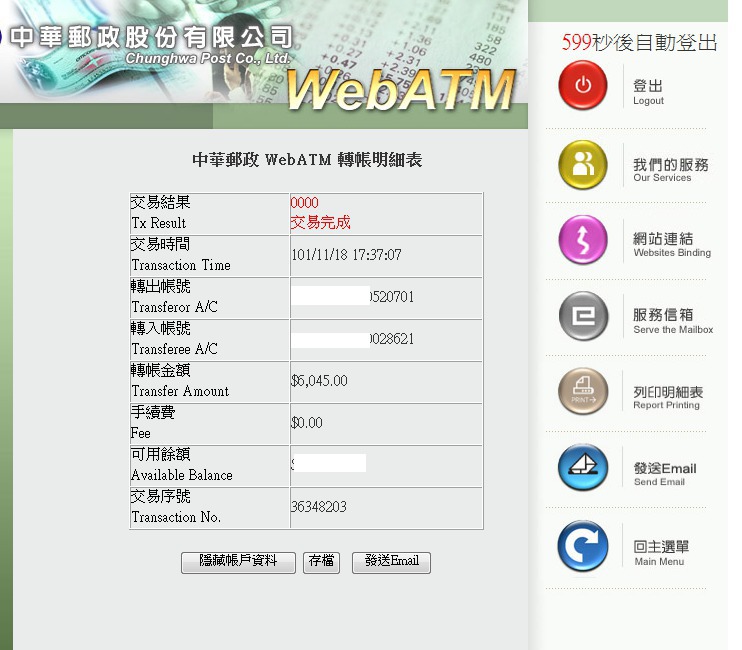Select transaction time 101/11/18 17:37:07
742x650 pixels.
[x=346, y=255]
